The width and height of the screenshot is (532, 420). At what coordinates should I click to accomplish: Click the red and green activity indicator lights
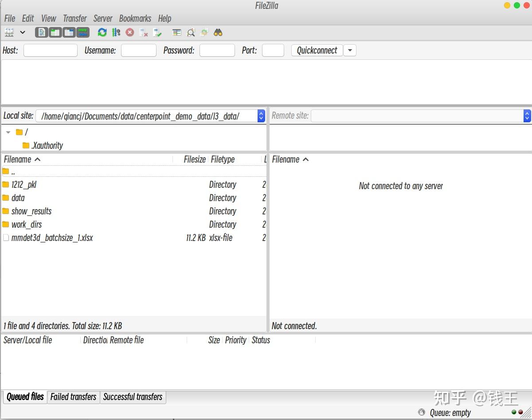tap(517, 412)
